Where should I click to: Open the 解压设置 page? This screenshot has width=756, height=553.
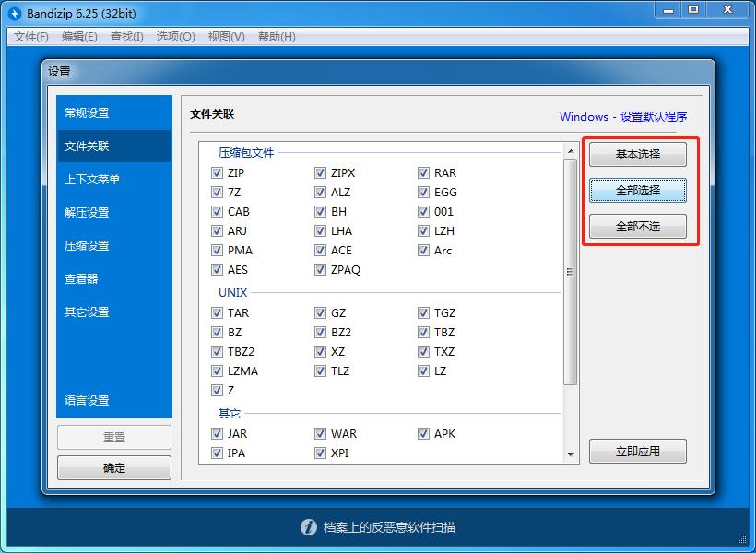coord(114,212)
